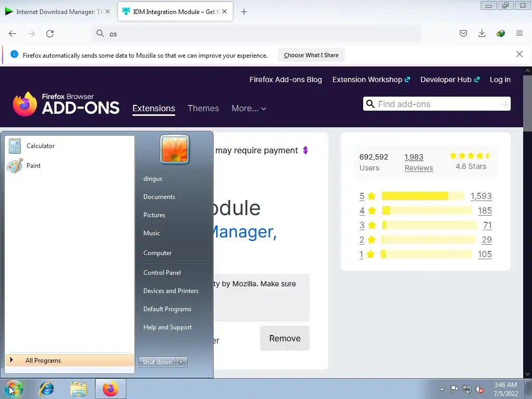Image resolution: width=532 pixels, height=399 pixels.
Task: Open the 1,983 Reviews link
Action: tap(419, 162)
